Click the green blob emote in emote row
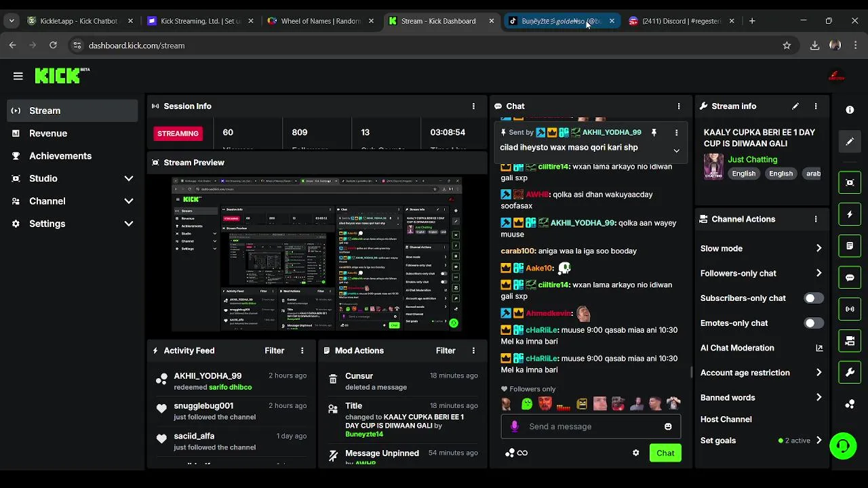The image size is (868, 488). click(x=527, y=404)
